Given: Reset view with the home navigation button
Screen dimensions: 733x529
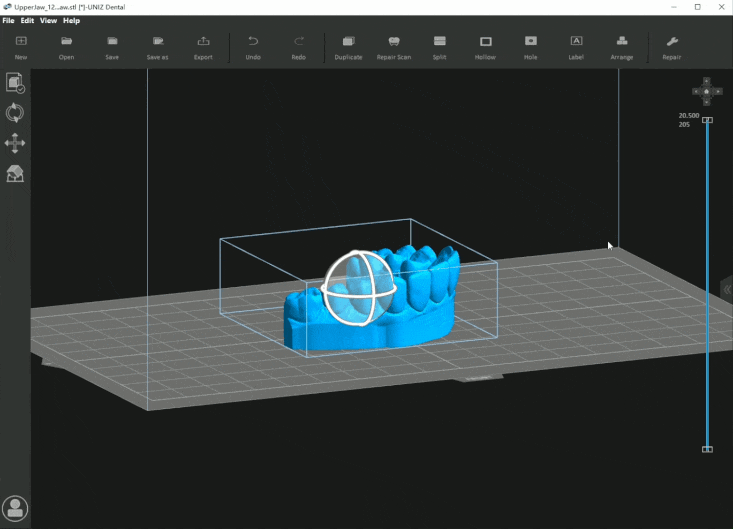Looking at the screenshot, I should pyautogui.click(x=706, y=92).
